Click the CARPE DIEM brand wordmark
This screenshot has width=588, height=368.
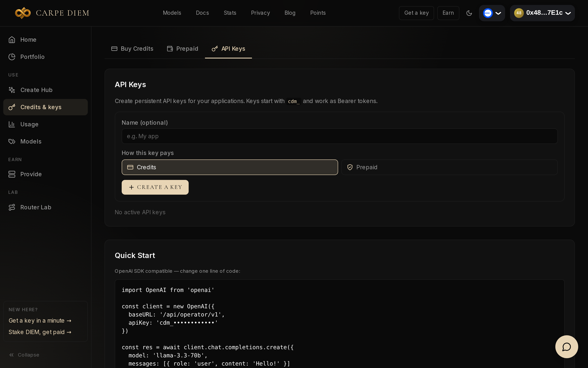[x=63, y=13]
